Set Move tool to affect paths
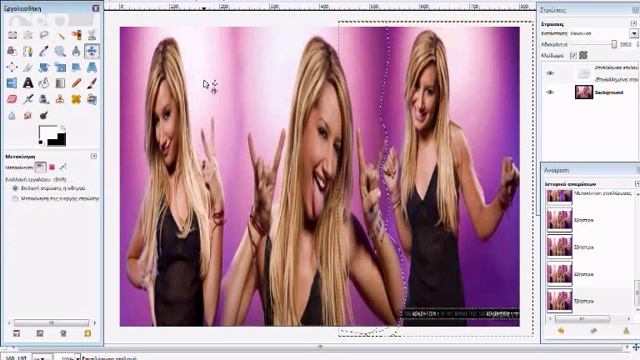The image size is (640, 360). point(63,167)
